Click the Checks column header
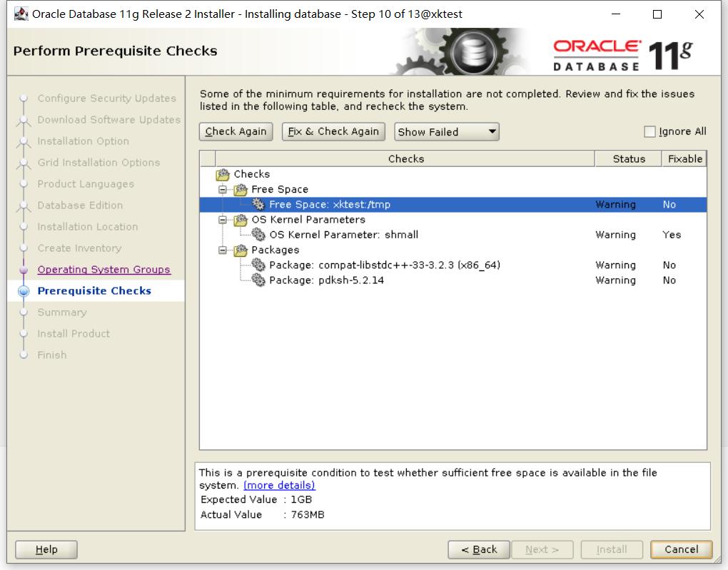Viewport: 728px width, 570px height. coord(405,159)
